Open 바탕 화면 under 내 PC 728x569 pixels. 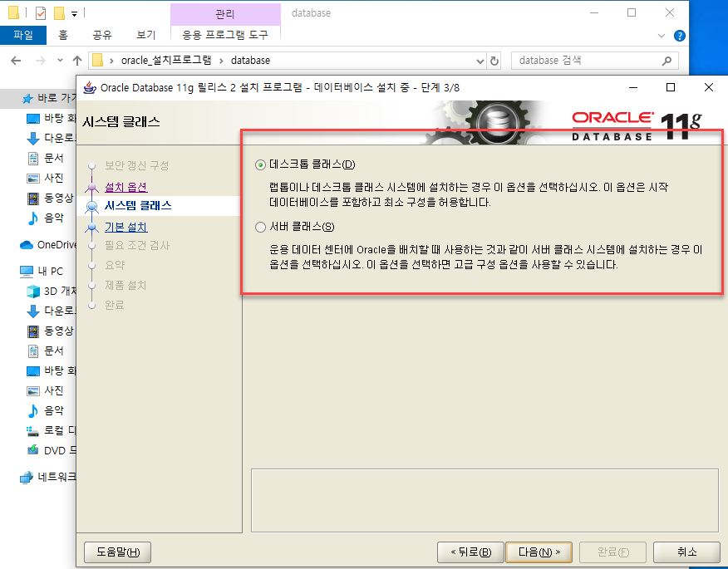pyautogui.click(x=51, y=370)
